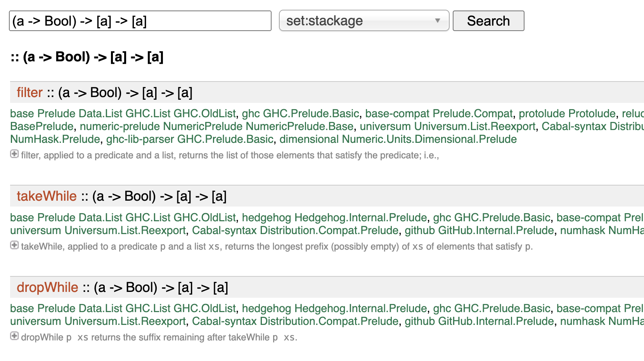Open the set:stackage scope dropdown

364,21
